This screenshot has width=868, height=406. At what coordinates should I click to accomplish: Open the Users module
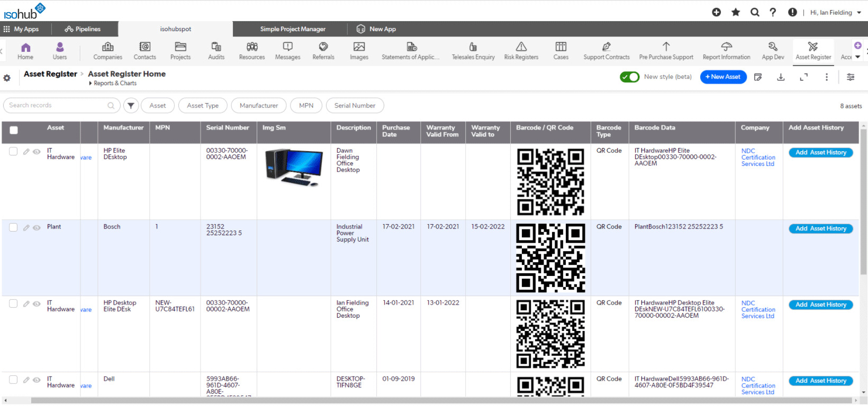pos(60,51)
